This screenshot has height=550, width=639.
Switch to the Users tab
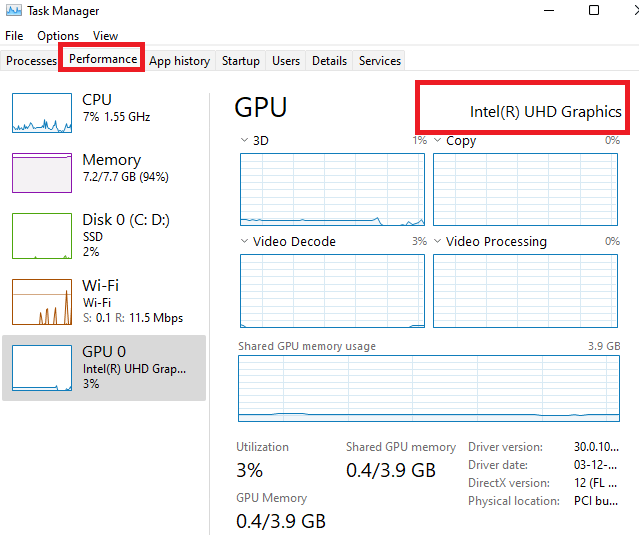[x=286, y=61]
